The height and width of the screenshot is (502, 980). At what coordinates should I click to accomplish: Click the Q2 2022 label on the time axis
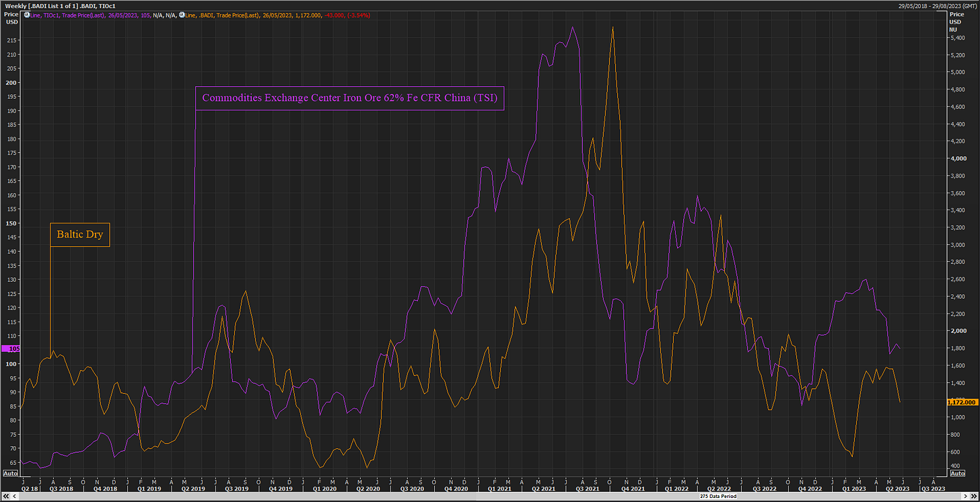point(718,489)
